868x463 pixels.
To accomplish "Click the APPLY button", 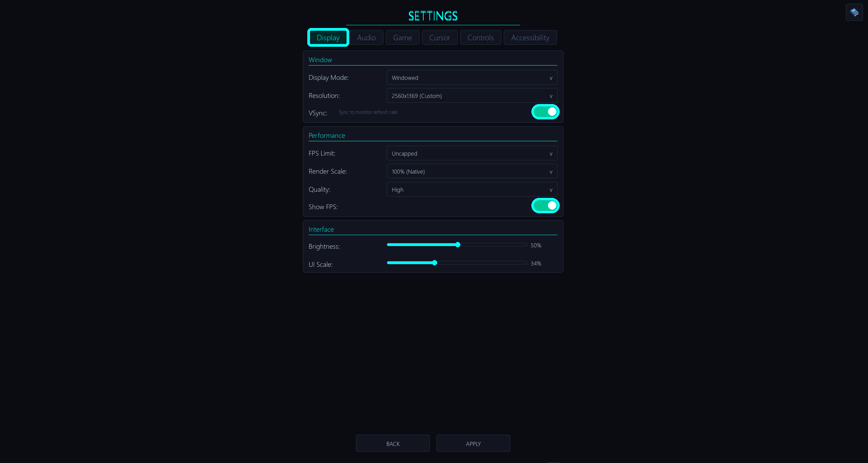I will click(473, 444).
